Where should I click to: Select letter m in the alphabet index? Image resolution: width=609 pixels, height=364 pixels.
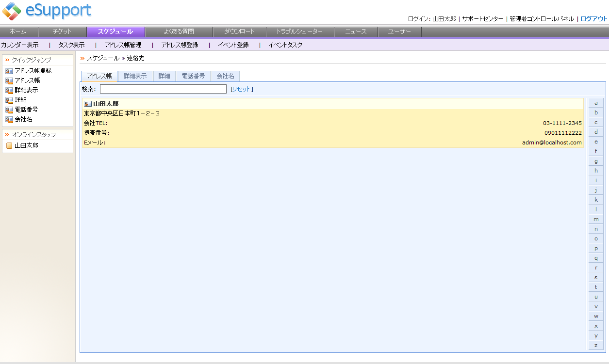pyautogui.click(x=595, y=219)
